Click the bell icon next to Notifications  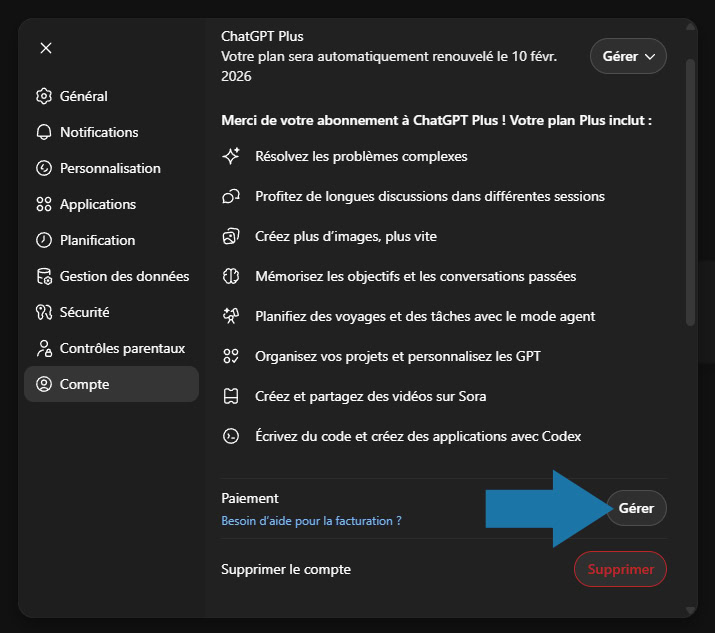click(x=44, y=132)
